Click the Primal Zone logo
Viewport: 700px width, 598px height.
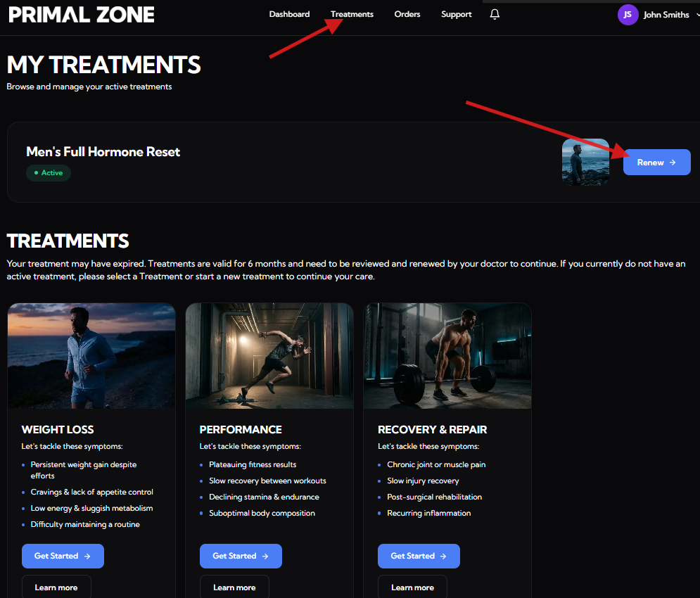coord(82,15)
